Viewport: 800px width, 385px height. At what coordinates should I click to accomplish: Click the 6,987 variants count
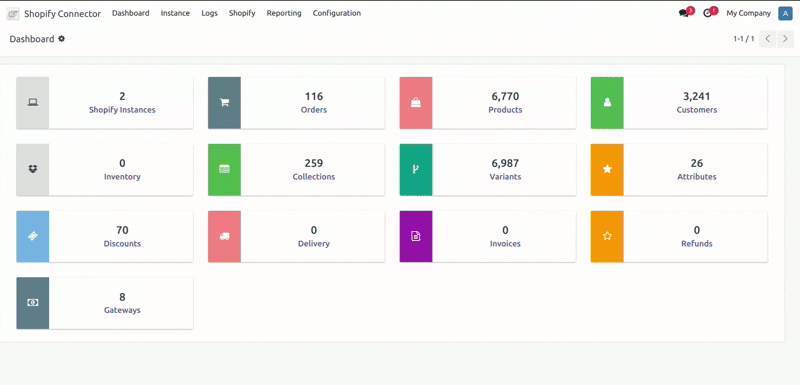[505, 163]
